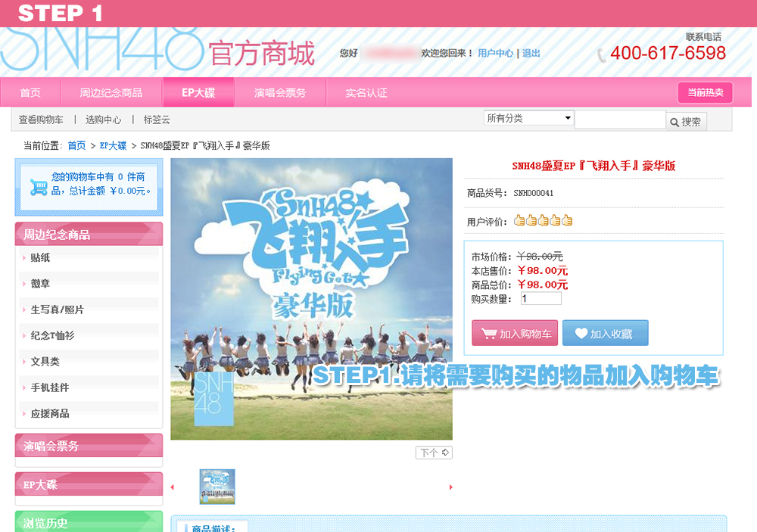Open the 周边纪念商品 navigation tab
This screenshot has height=532, width=757.
pos(111,92)
